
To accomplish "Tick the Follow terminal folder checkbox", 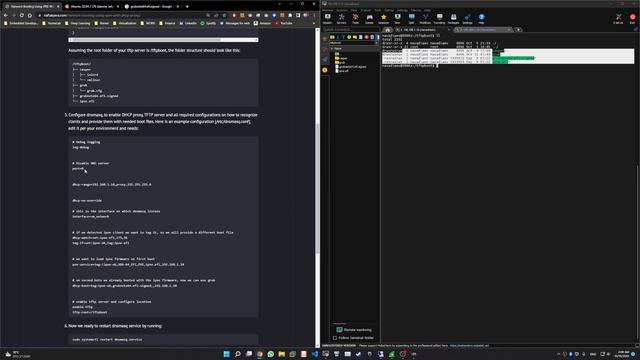I will pyautogui.click(x=335, y=338).
